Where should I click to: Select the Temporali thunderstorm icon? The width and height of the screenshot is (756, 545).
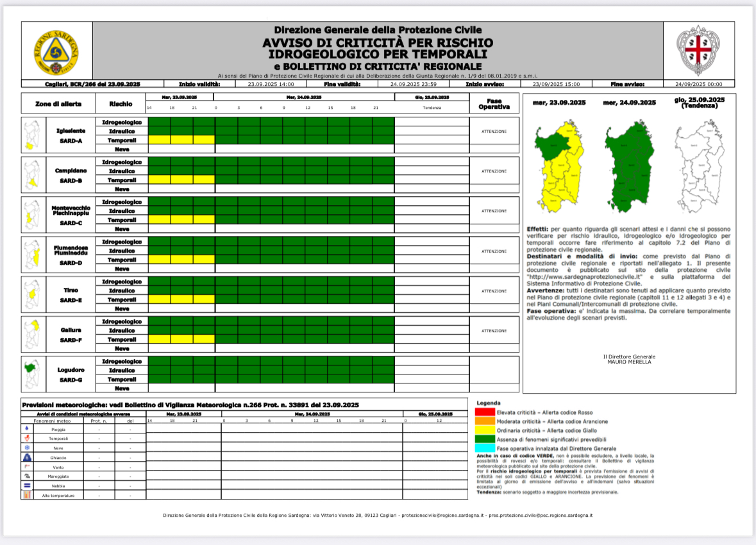point(27,438)
